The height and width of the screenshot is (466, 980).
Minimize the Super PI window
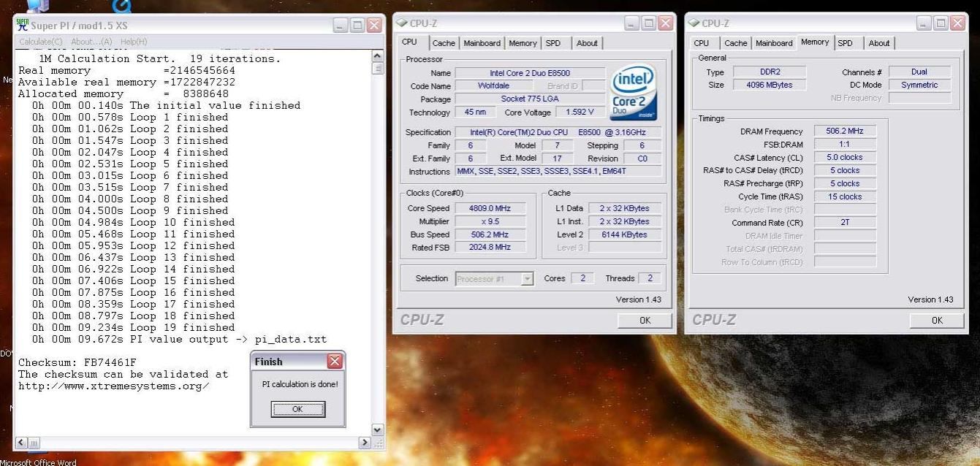click(341, 26)
